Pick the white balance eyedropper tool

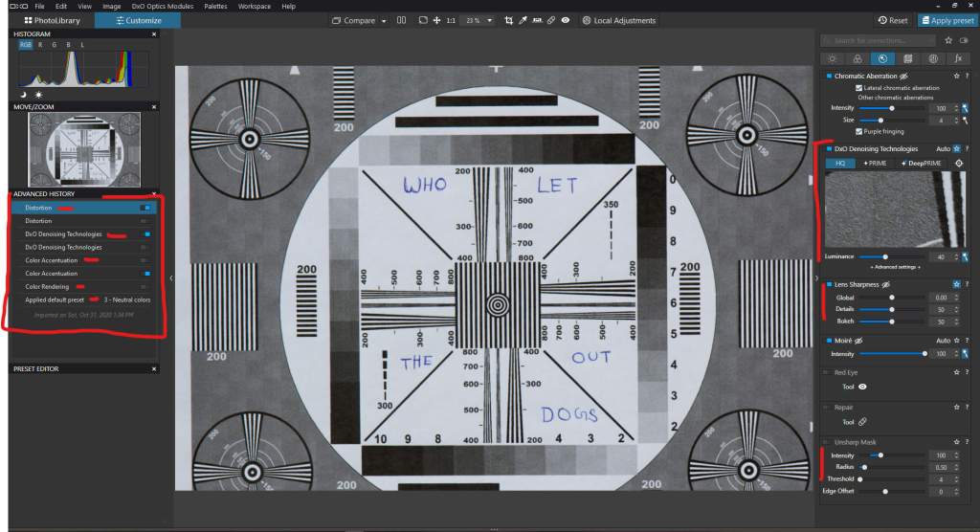point(523,20)
